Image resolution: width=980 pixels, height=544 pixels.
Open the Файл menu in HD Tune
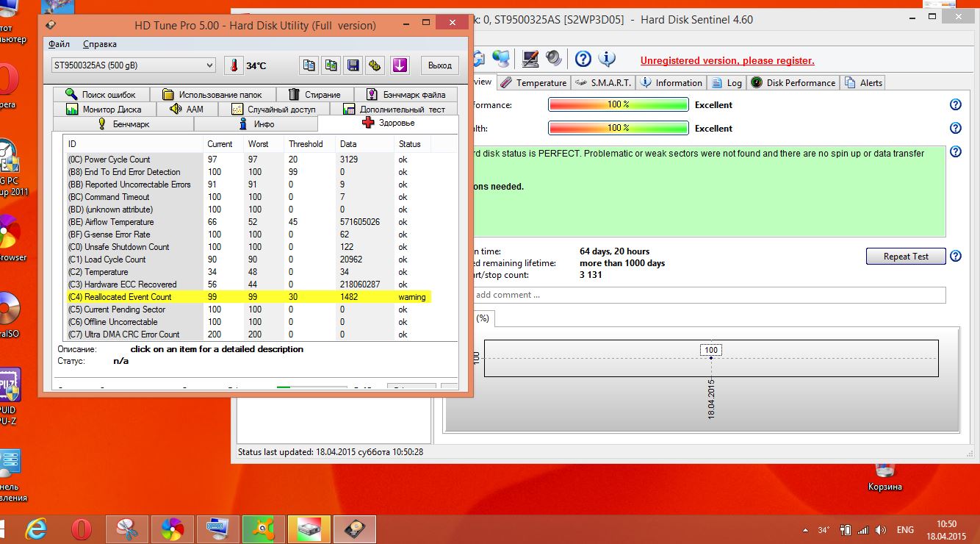point(60,45)
